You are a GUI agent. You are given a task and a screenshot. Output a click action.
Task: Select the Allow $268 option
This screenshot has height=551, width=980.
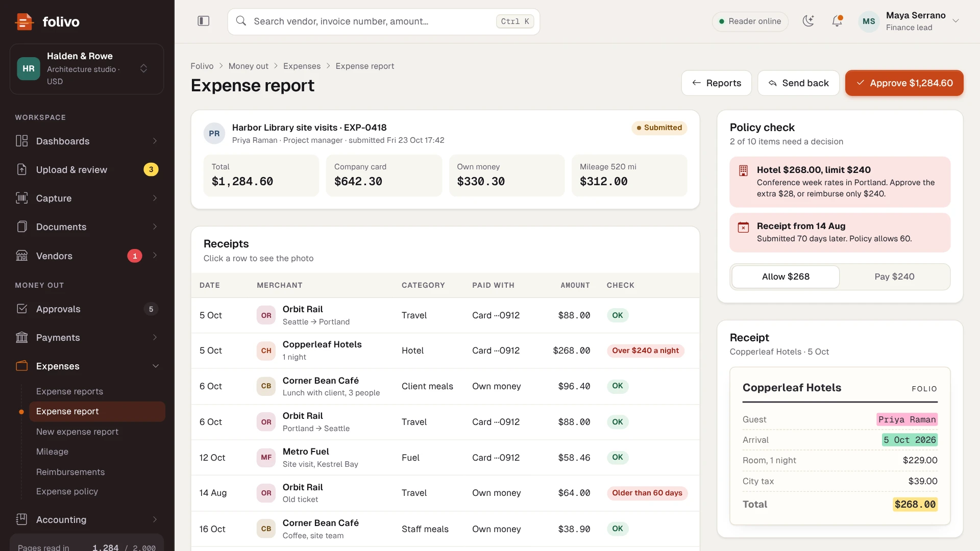[786, 277]
